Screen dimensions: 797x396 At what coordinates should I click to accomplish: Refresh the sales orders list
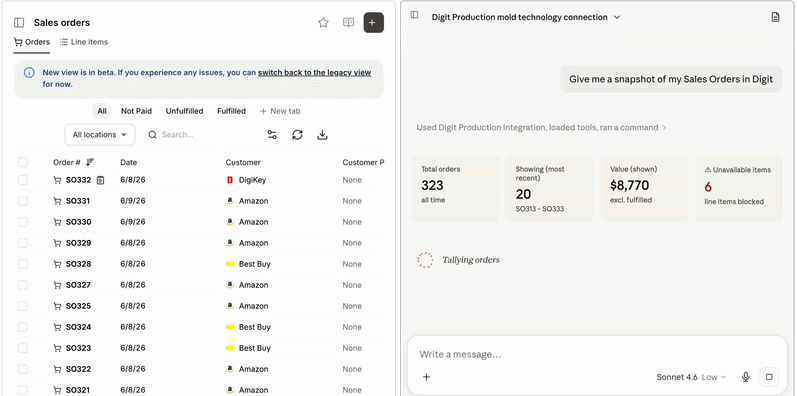tap(297, 135)
